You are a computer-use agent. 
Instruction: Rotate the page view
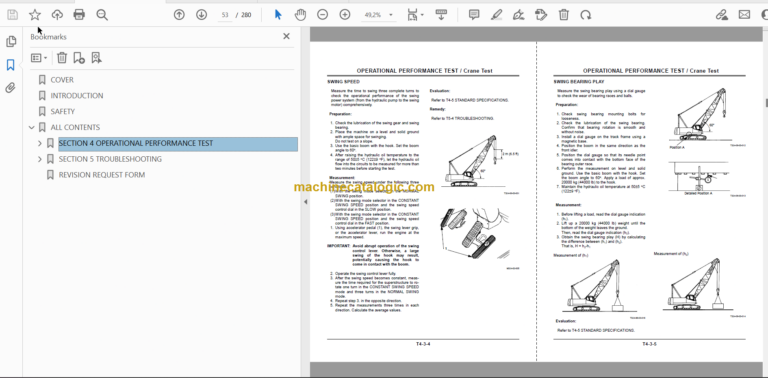(x=585, y=15)
